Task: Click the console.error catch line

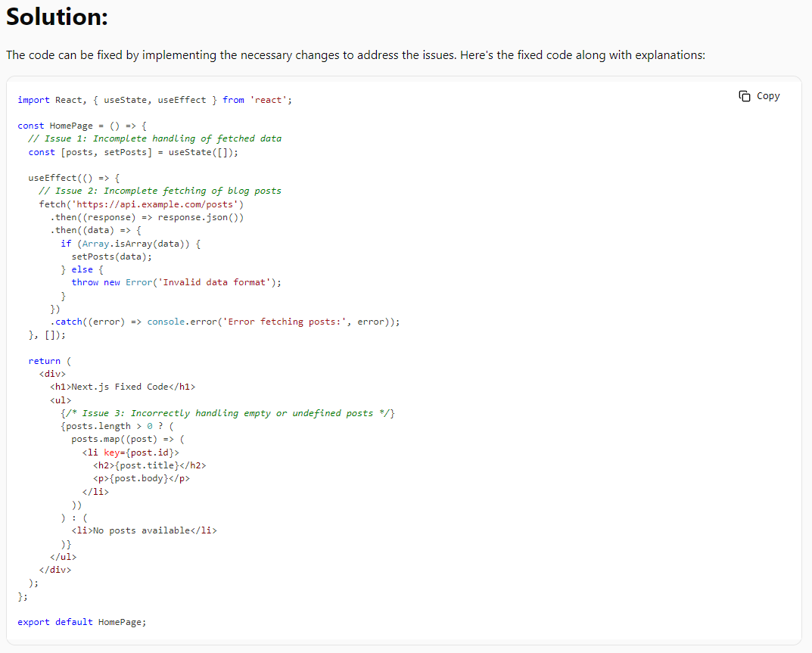Action: tap(225, 322)
